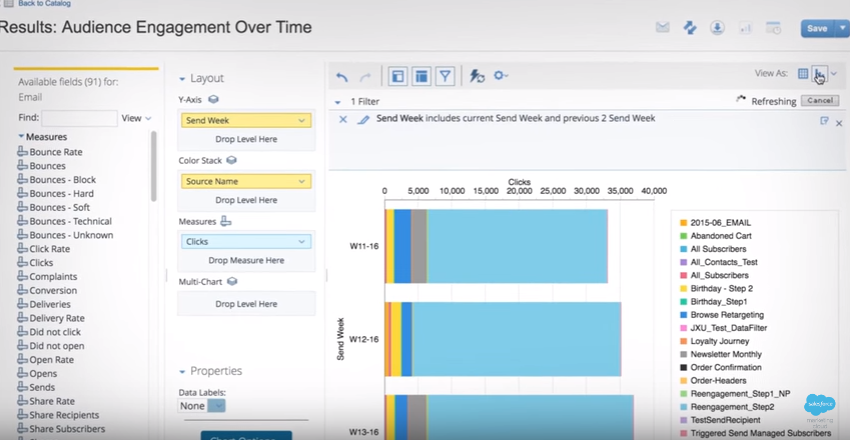Click the Click Rate measure icon
The width and height of the screenshot is (850, 440).
pyautogui.click(x=22, y=249)
